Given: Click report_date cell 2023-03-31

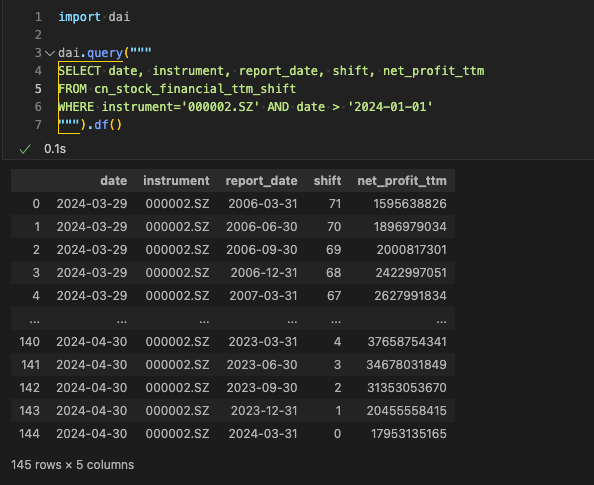Looking at the screenshot, I should (263, 342).
